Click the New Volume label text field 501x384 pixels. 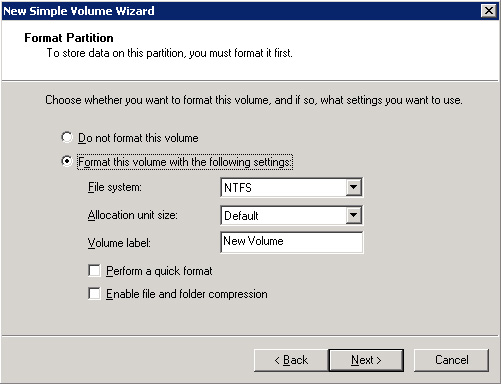click(x=292, y=242)
